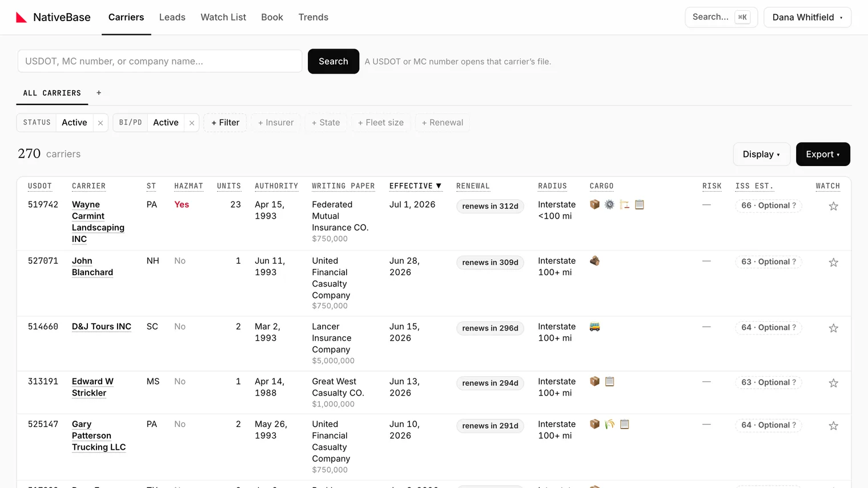The image size is (868, 488).
Task: Click the global Search... box in header
Action: (x=721, y=17)
